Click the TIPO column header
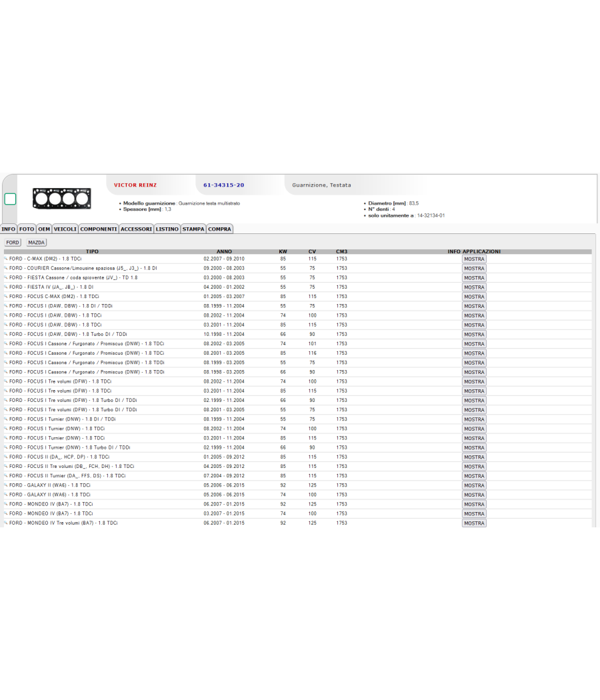This screenshot has width=600, height=700. [93, 251]
